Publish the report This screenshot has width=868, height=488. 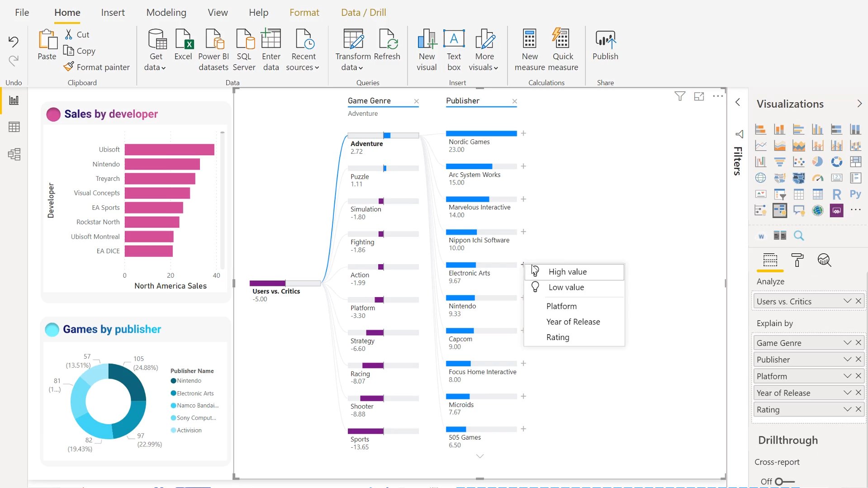point(605,45)
